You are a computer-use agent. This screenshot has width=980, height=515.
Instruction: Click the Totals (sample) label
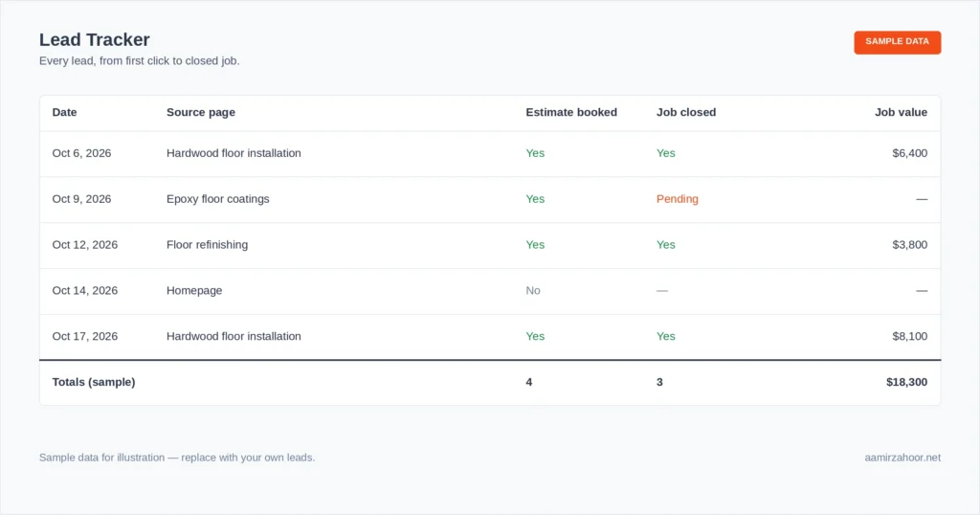(94, 382)
